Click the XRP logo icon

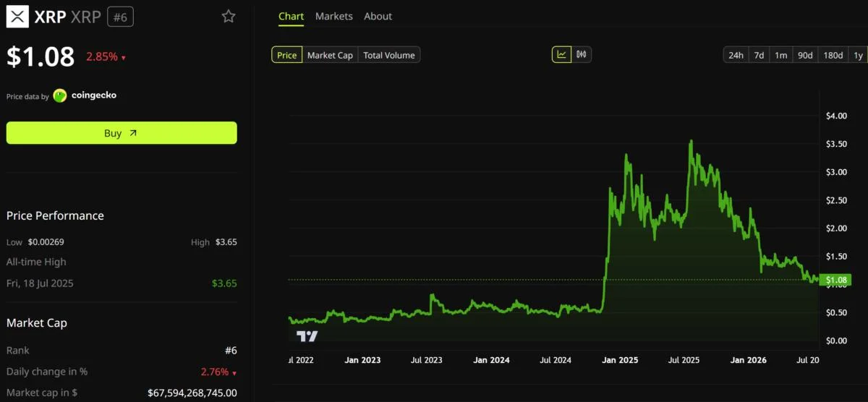click(17, 17)
